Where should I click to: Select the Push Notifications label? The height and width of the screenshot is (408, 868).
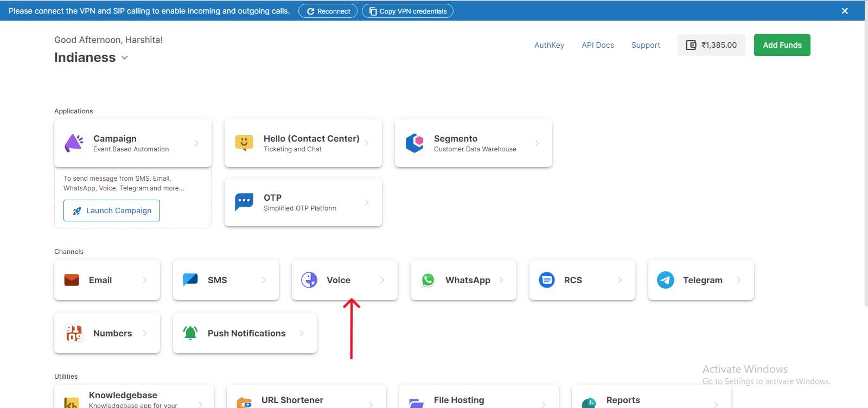(247, 333)
